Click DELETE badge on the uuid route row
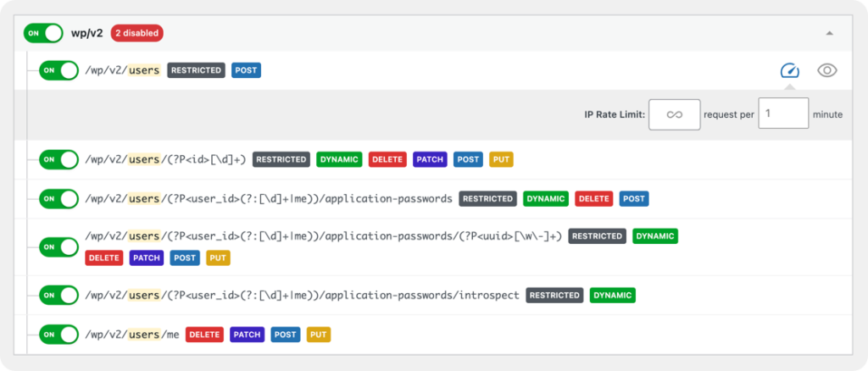The image size is (868, 371). (x=104, y=257)
